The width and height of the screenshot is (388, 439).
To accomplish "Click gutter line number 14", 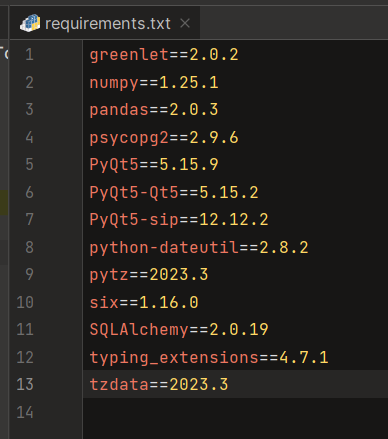I will [25, 412].
